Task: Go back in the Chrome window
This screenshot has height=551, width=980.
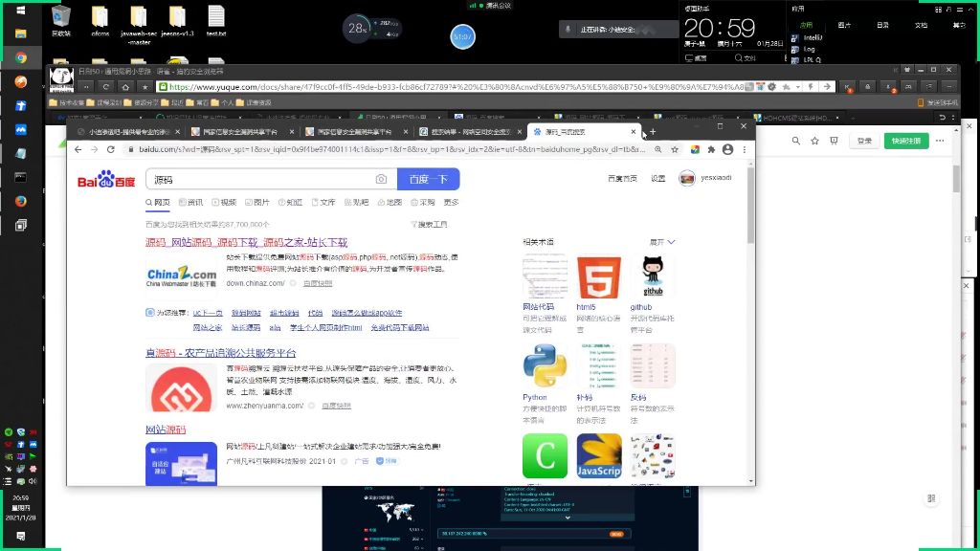Action: pyautogui.click(x=78, y=149)
